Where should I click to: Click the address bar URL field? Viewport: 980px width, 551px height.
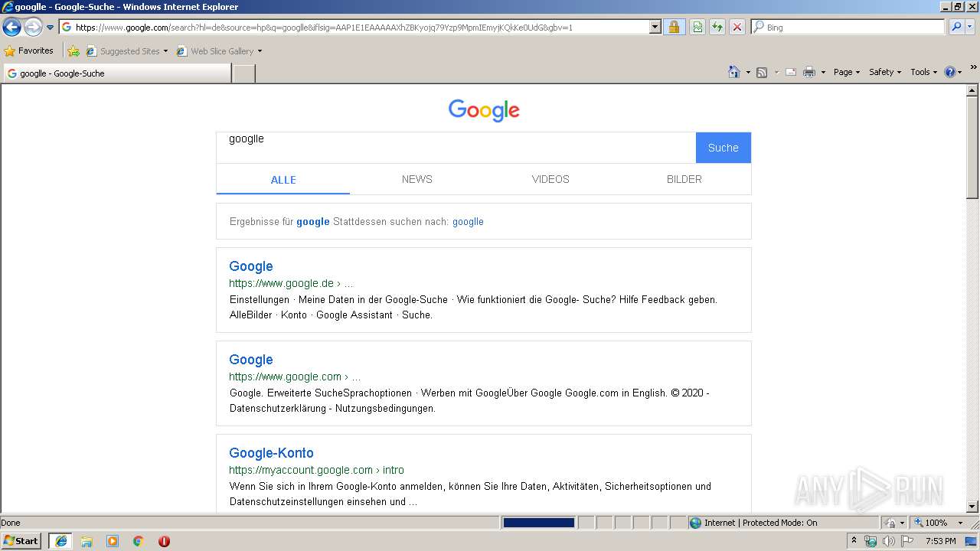(354, 27)
